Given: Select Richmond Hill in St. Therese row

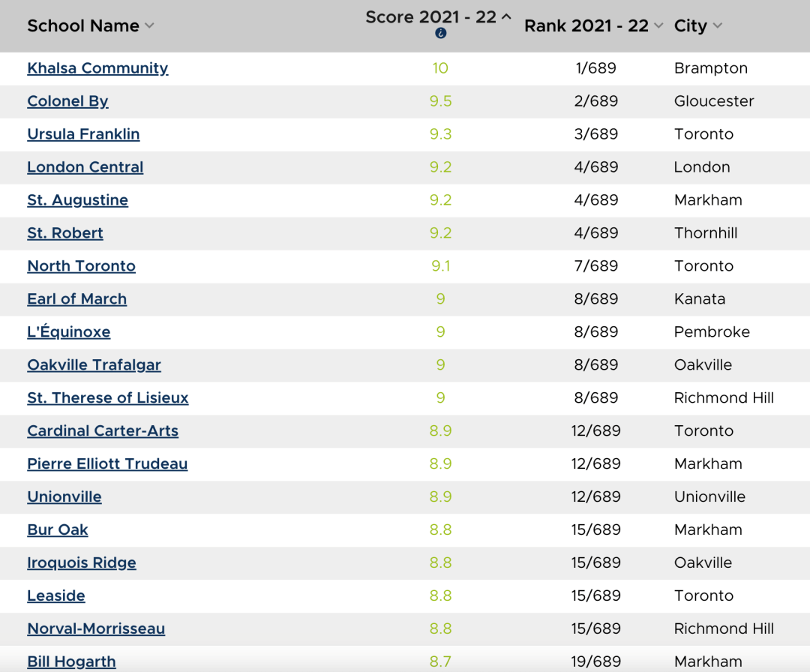Looking at the screenshot, I should [724, 398].
